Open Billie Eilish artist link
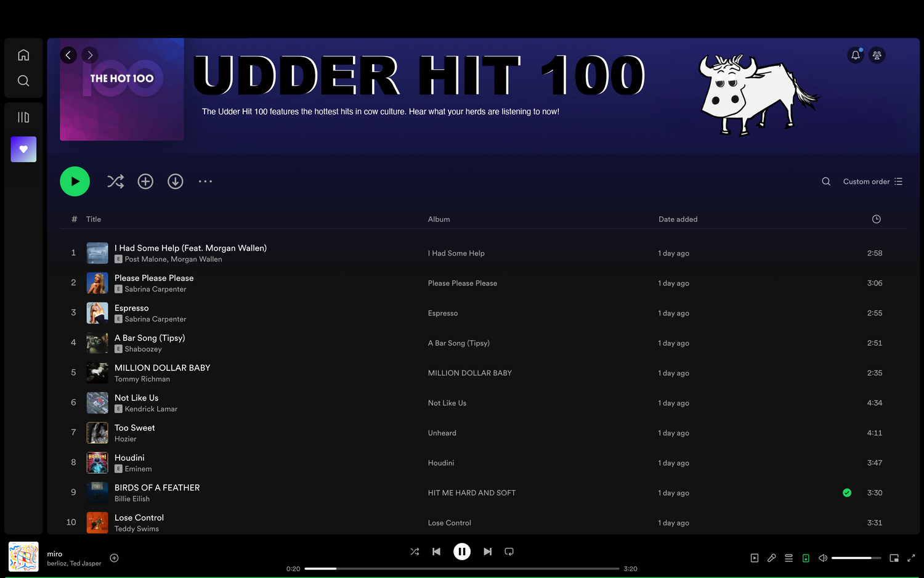Image resolution: width=924 pixels, height=578 pixels. coord(132,499)
